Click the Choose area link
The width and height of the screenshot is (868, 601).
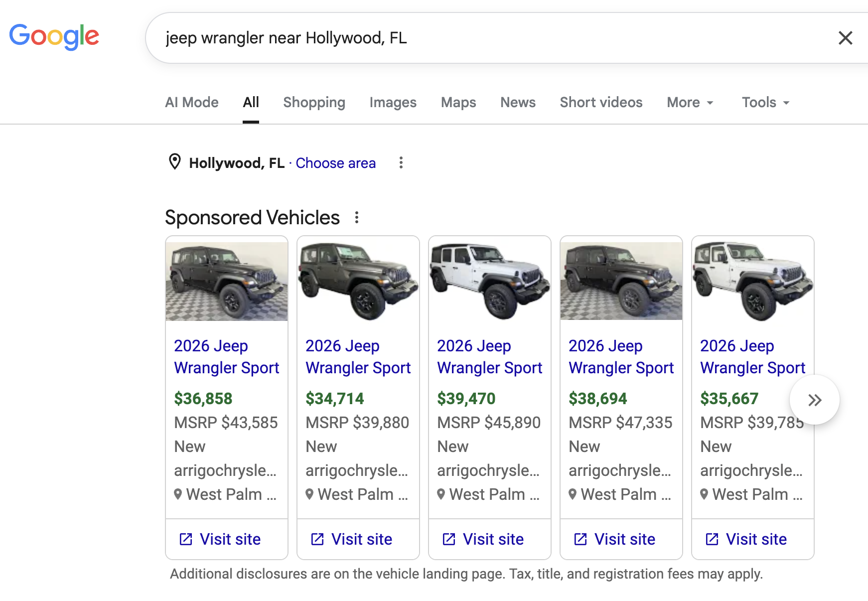click(336, 163)
